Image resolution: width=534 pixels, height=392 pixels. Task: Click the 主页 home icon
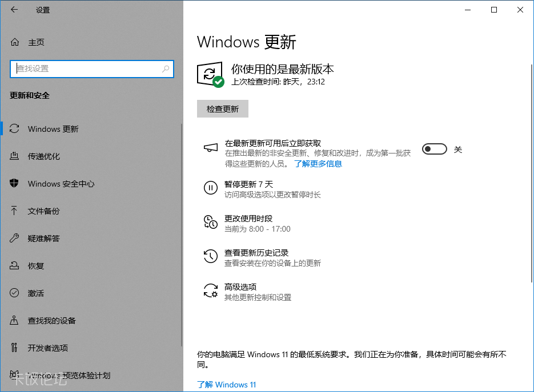(15, 42)
